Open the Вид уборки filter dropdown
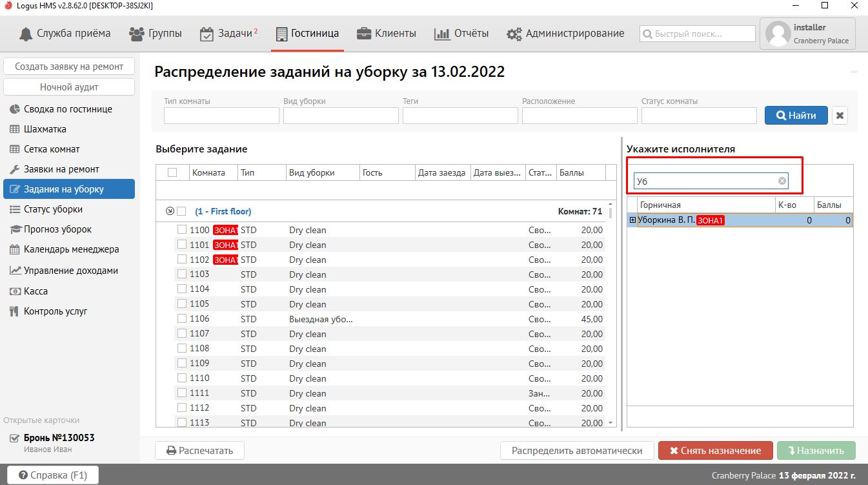This screenshot has height=485, width=868. [x=341, y=116]
